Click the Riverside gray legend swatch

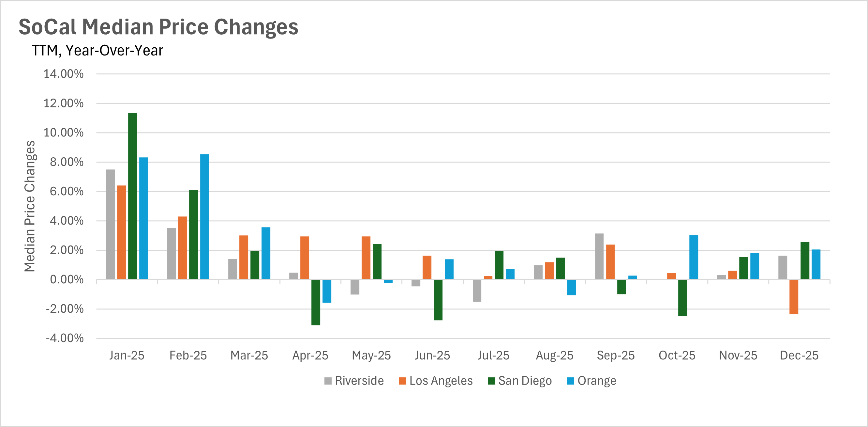pyautogui.click(x=327, y=381)
